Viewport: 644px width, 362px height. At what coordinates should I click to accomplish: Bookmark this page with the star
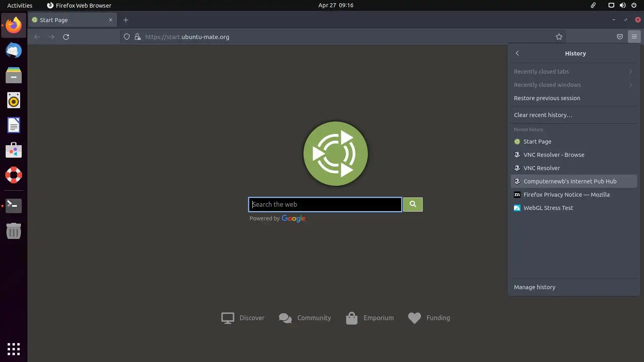coord(559,37)
